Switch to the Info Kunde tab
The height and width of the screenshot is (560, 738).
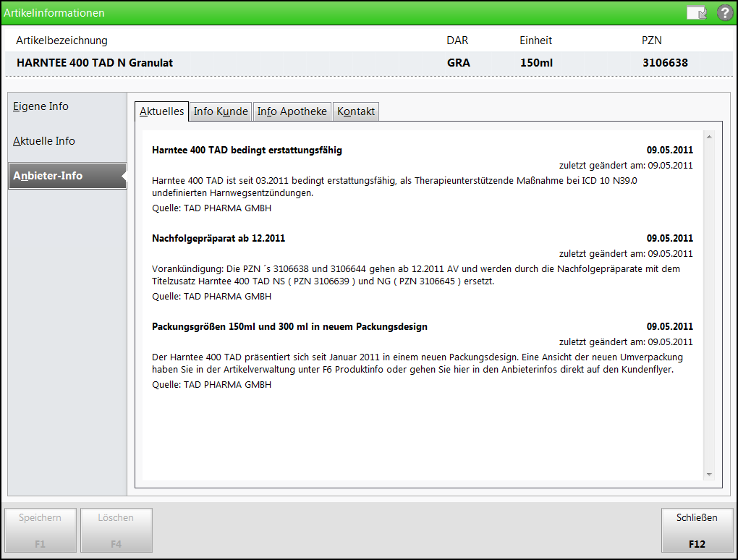[x=221, y=111]
